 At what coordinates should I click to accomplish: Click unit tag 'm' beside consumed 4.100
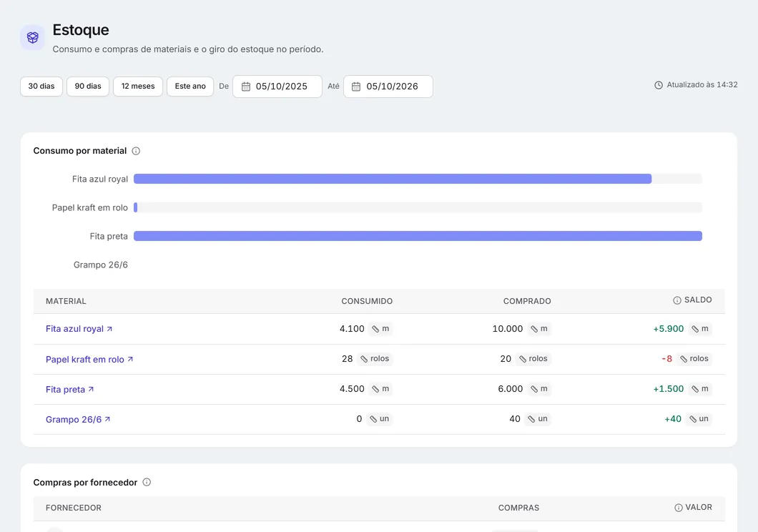coord(380,329)
